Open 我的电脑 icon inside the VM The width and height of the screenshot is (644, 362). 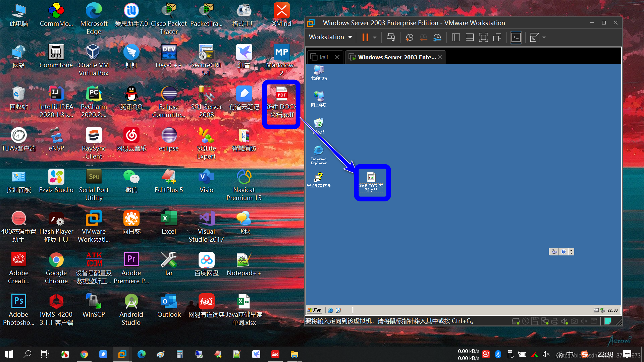click(x=319, y=73)
